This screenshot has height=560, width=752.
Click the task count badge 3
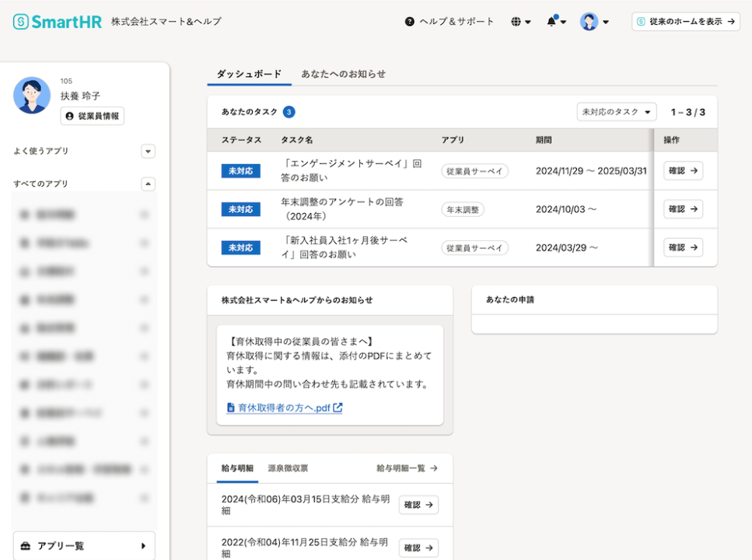[x=289, y=112]
